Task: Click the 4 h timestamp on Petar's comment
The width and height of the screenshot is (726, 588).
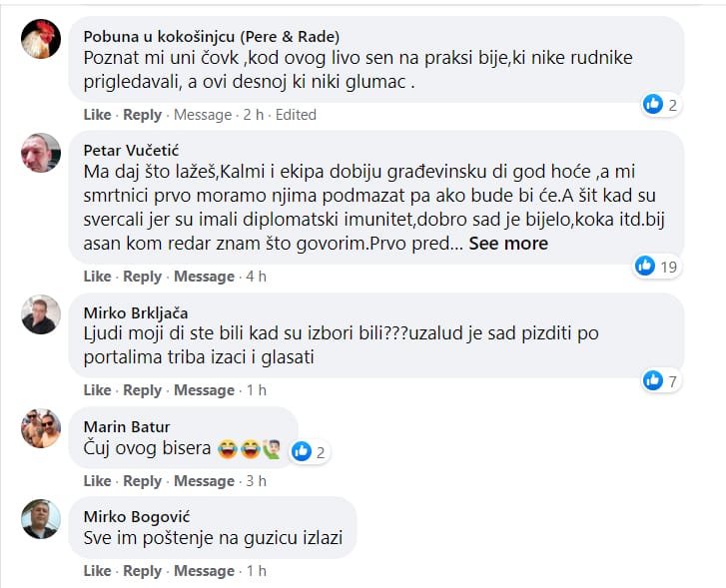Action: 257,277
